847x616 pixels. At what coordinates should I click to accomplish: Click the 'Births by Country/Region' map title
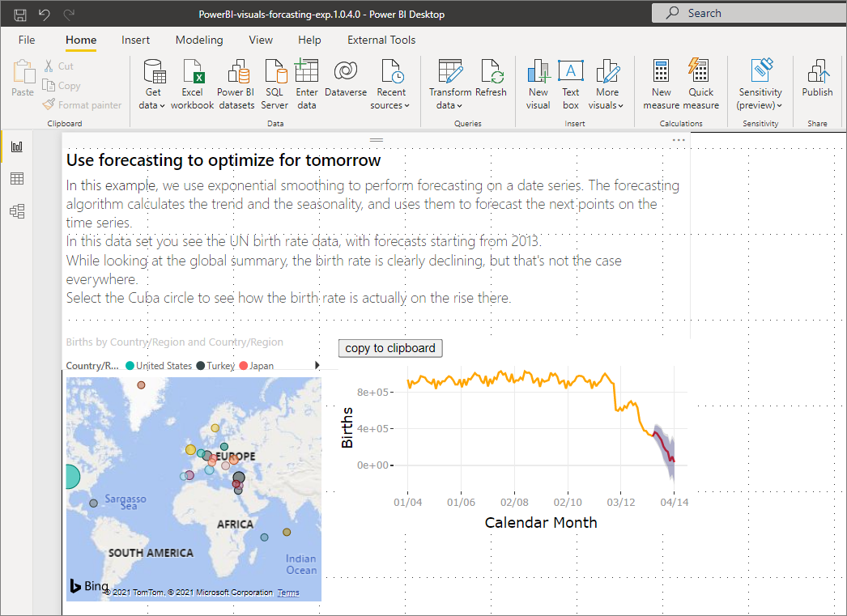tap(174, 342)
